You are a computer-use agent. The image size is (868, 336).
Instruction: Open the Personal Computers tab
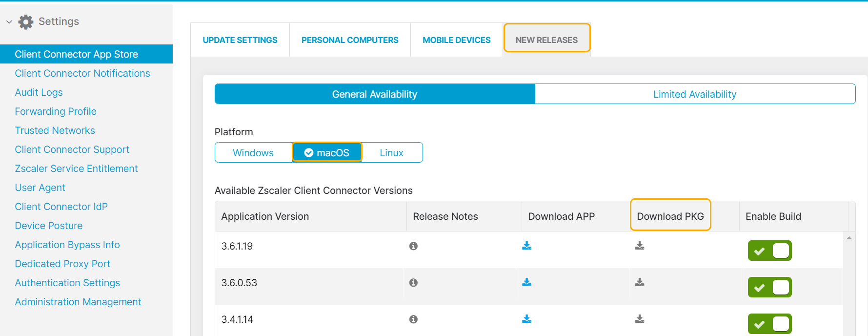[350, 40]
